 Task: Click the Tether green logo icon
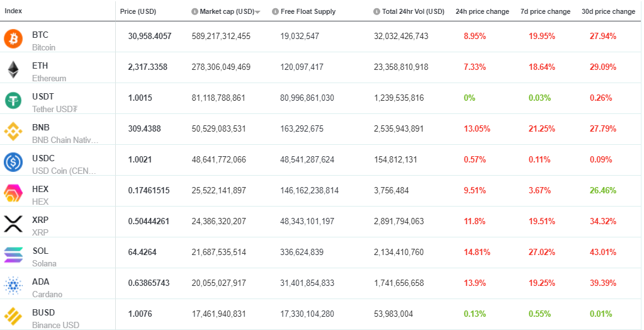point(13,100)
